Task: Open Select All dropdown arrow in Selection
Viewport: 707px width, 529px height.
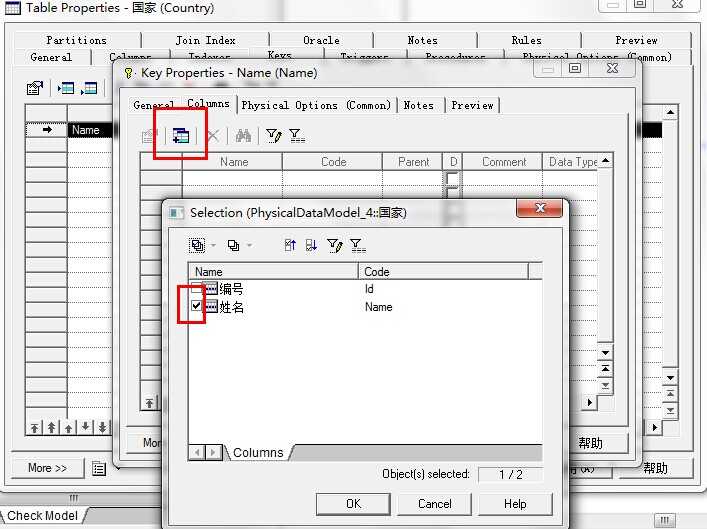Action: (213, 245)
